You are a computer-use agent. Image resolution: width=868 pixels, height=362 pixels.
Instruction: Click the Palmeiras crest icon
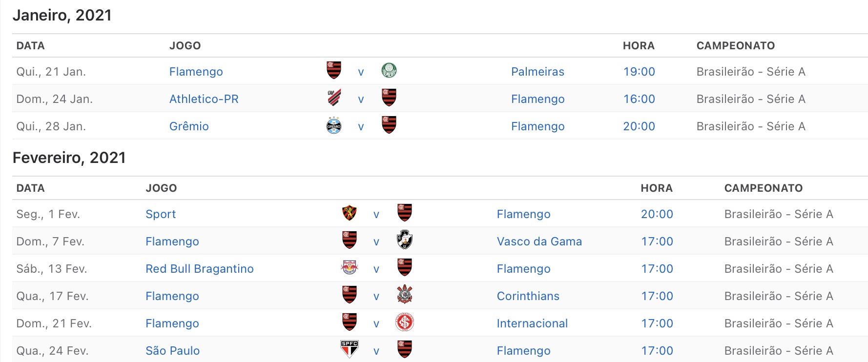click(389, 70)
